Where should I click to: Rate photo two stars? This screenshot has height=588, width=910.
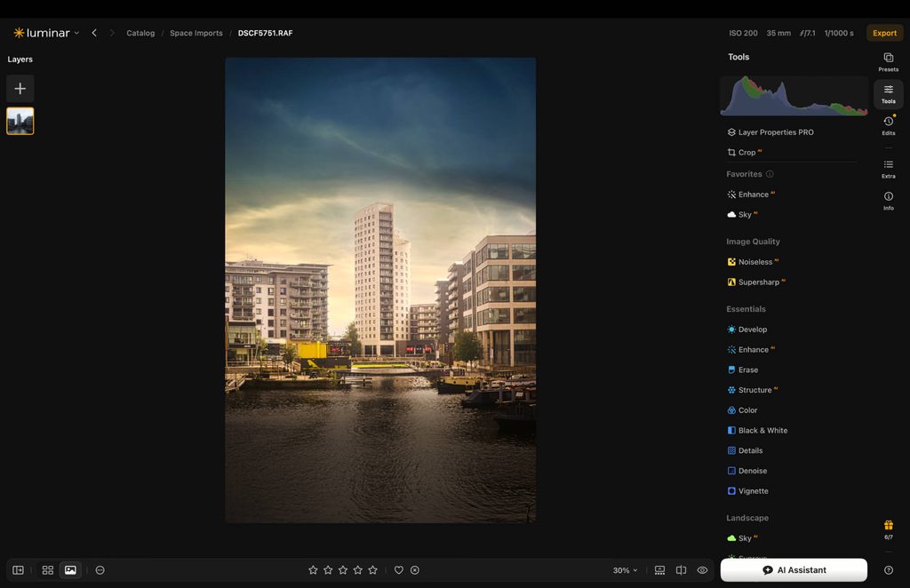[x=328, y=570]
